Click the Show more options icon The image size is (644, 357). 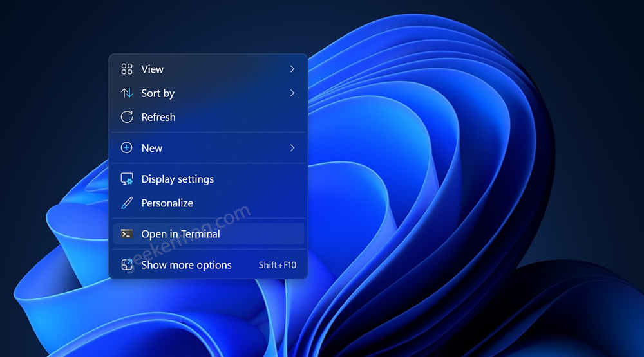127,264
